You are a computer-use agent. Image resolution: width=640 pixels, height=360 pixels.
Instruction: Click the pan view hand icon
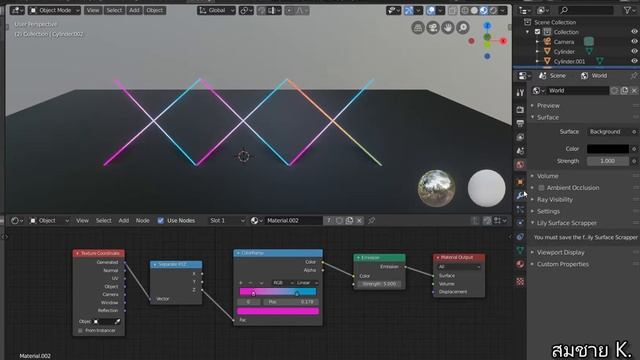tap(448, 28)
